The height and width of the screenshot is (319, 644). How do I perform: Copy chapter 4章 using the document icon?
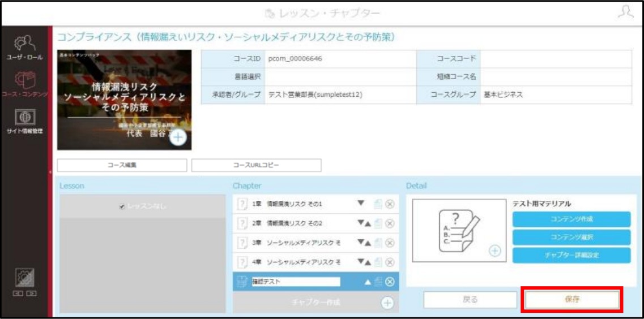click(378, 262)
